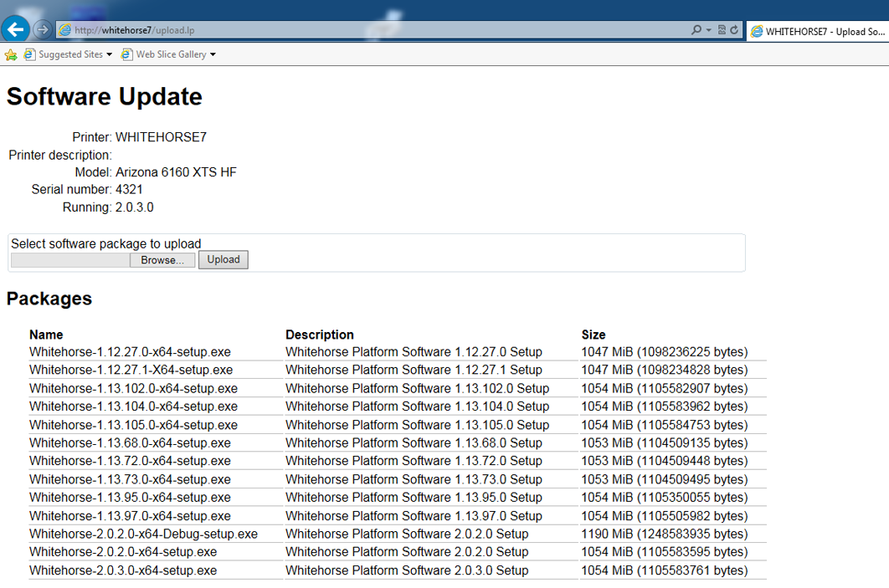The height and width of the screenshot is (588, 889).
Task: Click size 1047 MiB (1098234828 bytes)
Action: pos(665,370)
